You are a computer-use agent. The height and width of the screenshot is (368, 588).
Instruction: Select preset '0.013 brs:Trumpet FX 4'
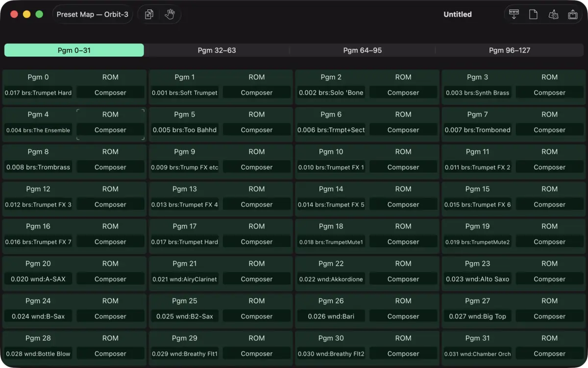[185, 205]
